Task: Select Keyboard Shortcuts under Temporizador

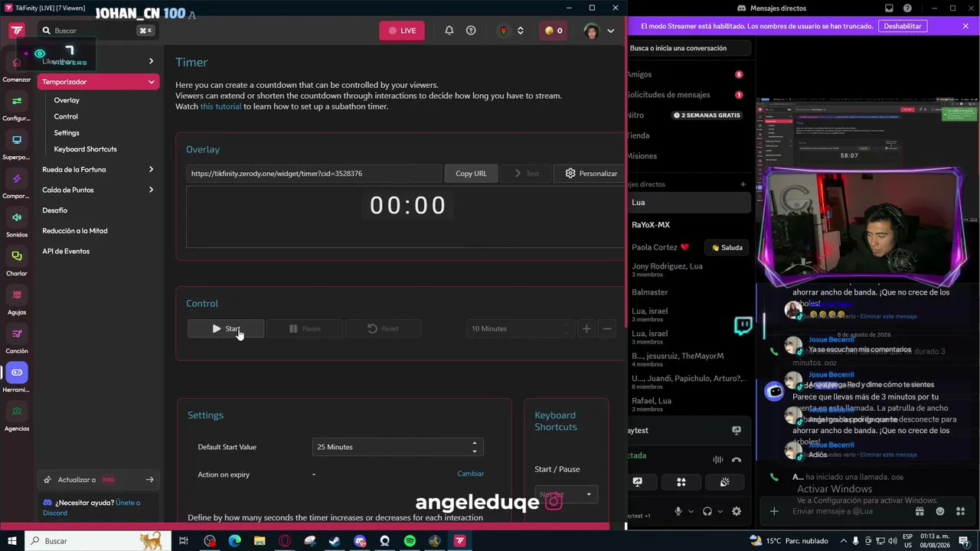Action: 85,149
